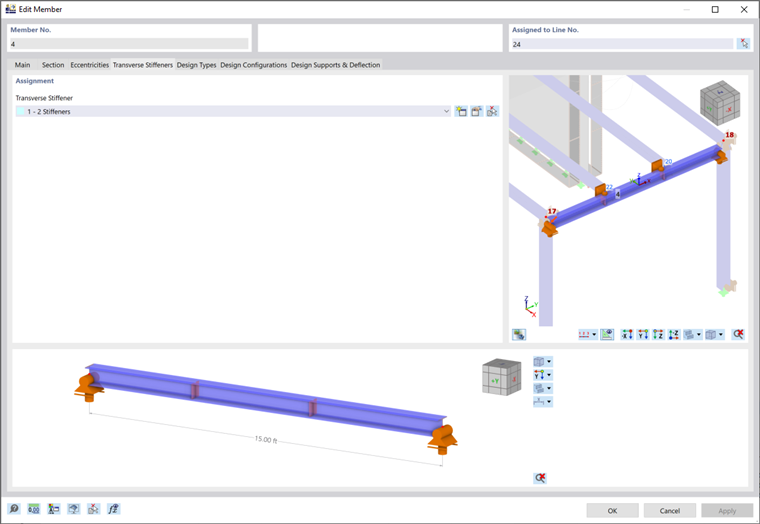Expand display mode arrow in member preview
Viewport: 760px width, 524px height.
[x=549, y=388]
